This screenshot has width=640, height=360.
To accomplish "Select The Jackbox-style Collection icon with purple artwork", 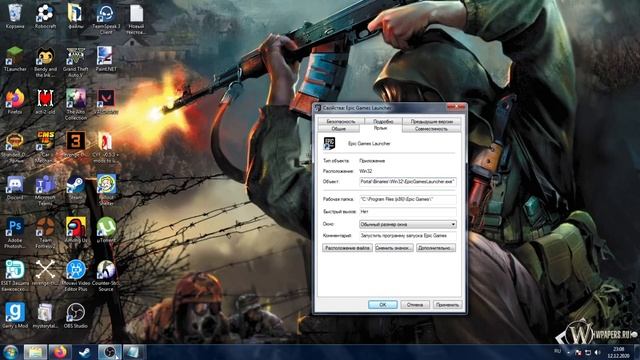I will (76, 104).
